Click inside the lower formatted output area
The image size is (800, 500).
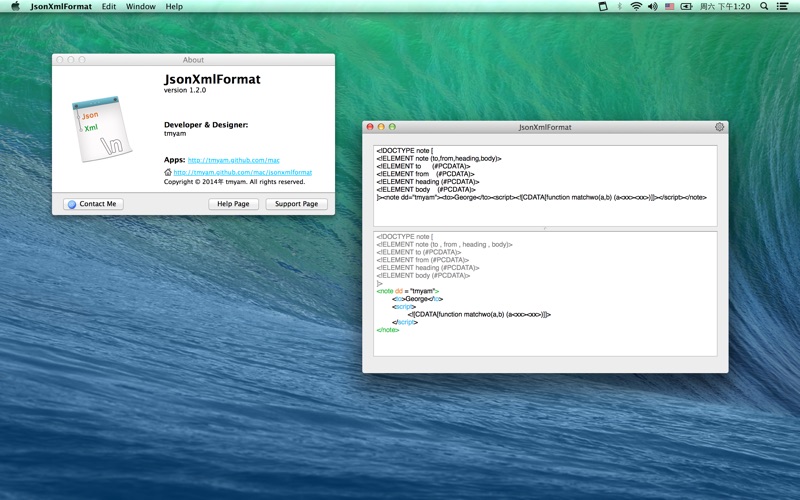click(545, 294)
